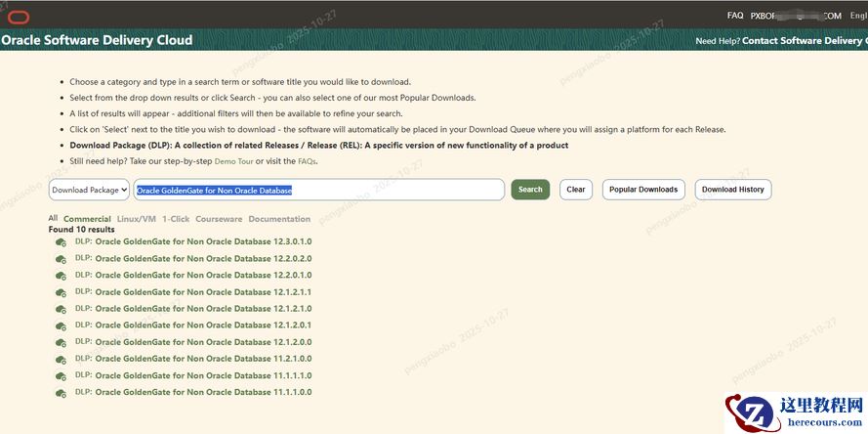Open Popular Downloads
The image size is (868, 434).
643,190
